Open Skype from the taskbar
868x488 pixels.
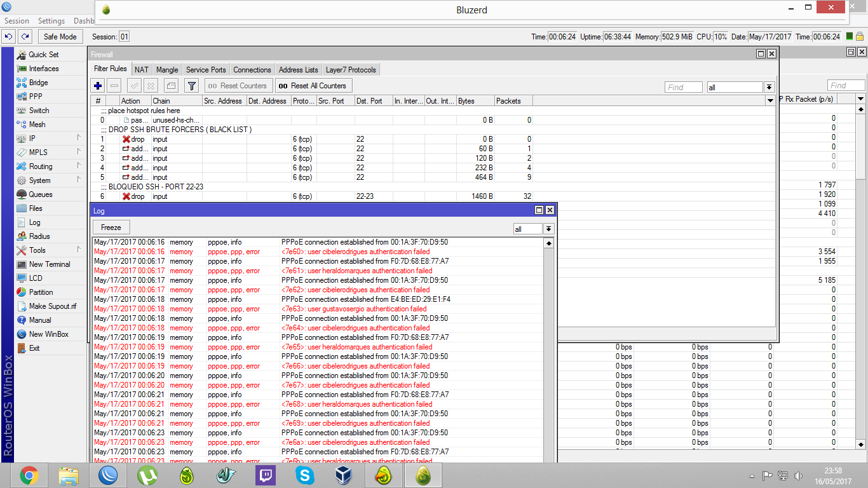pos(305,475)
